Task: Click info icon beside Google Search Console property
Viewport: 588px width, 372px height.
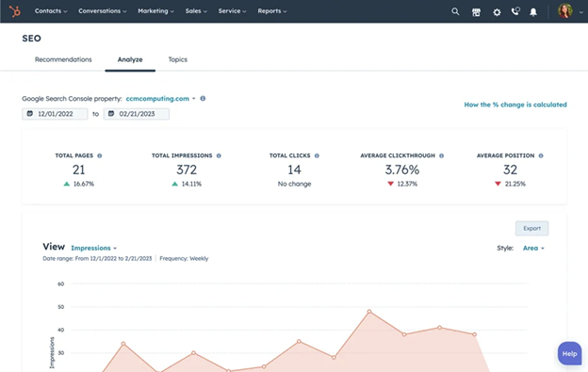Action: (x=203, y=99)
